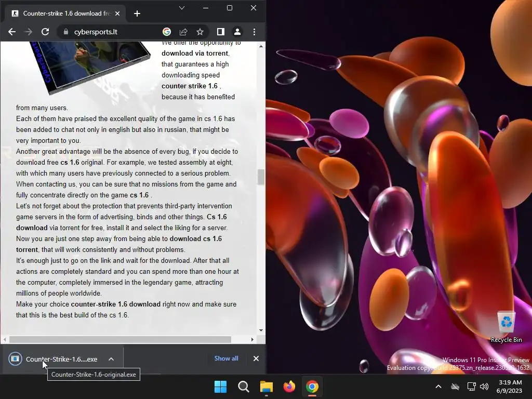This screenshot has height=399, width=532.
Task: Click the OneDrive cloud tray icon
Action: click(455, 387)
